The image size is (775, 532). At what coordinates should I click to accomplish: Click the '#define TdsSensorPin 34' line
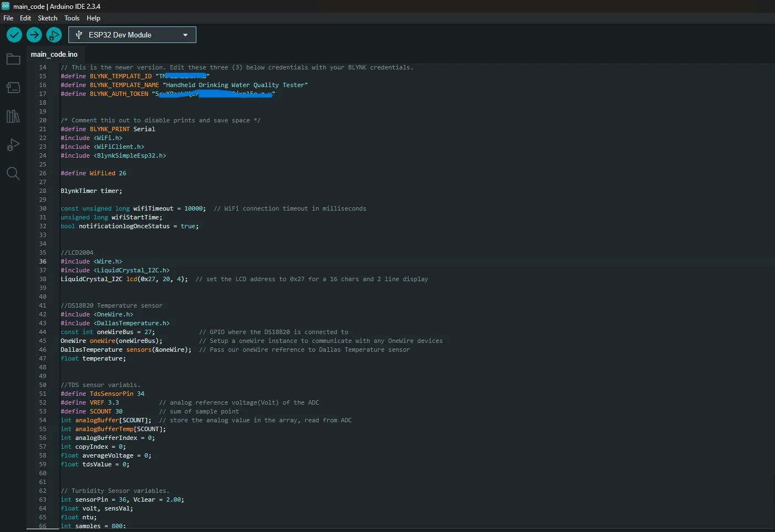click(x=103, y=394)
